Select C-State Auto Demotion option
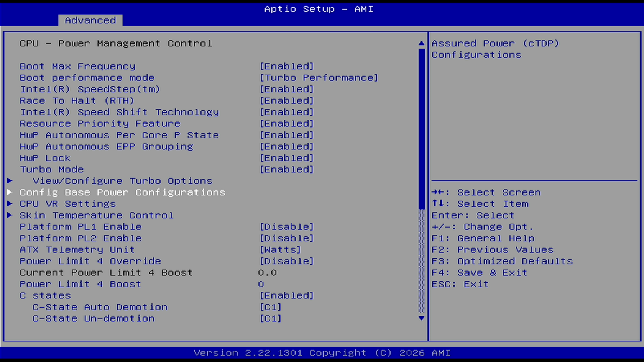644x362 pixels. pos(100,307)
